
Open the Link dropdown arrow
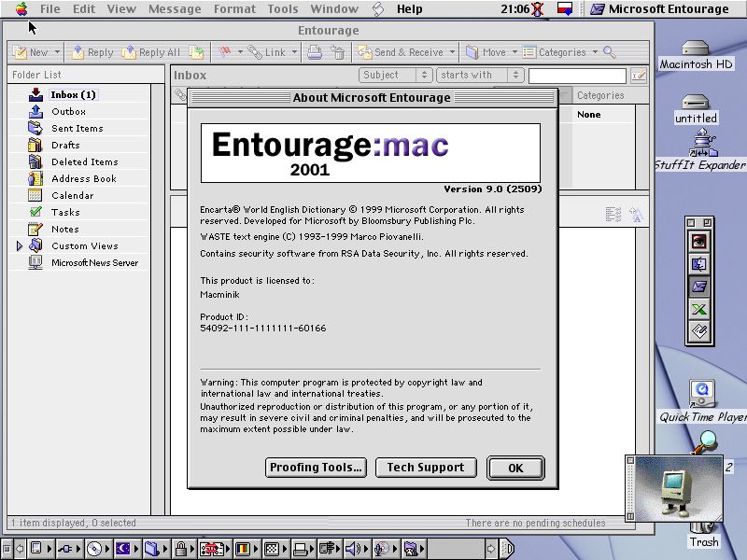294,51
